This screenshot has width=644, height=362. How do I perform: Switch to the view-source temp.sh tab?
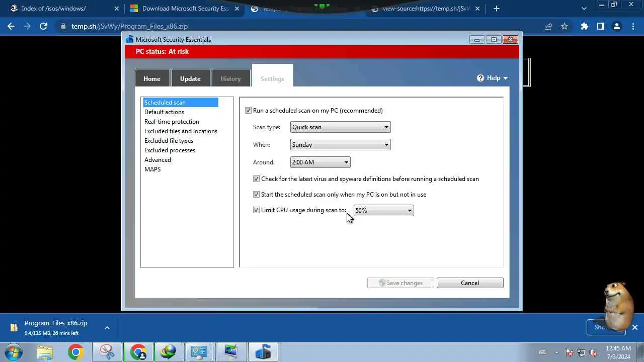coord(426,9)
